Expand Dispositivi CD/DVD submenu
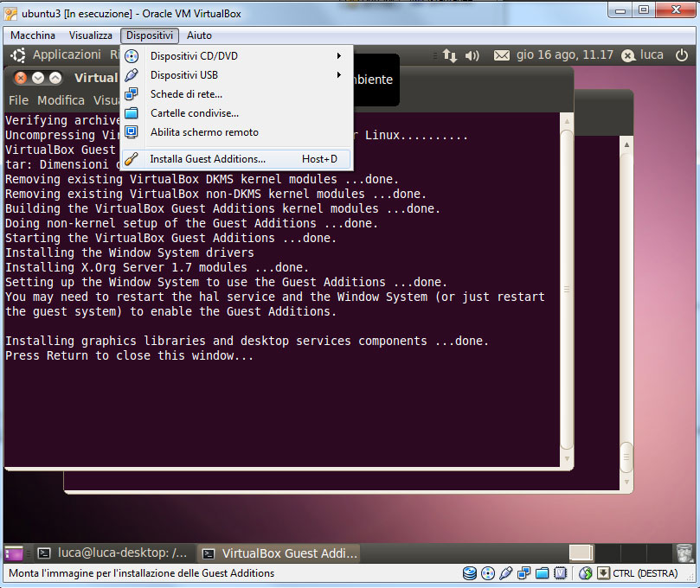 click(236, 55)
